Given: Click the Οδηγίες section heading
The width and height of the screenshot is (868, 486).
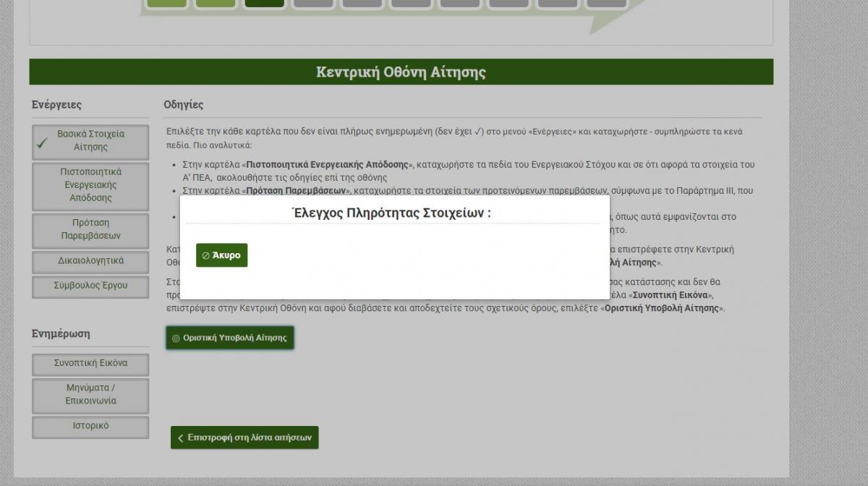Looking at the screenshot, I should point(184,105).
